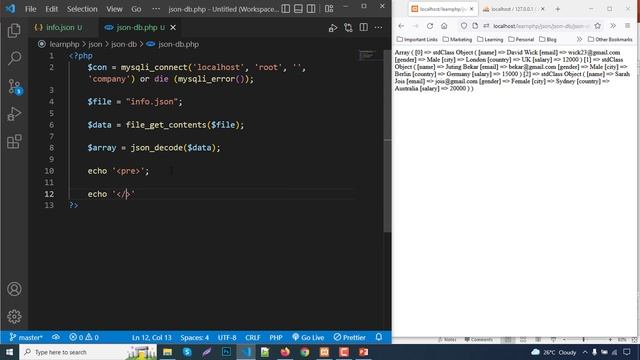Open the Windows Start menu

pyautogui.click(x=9, y=352)
